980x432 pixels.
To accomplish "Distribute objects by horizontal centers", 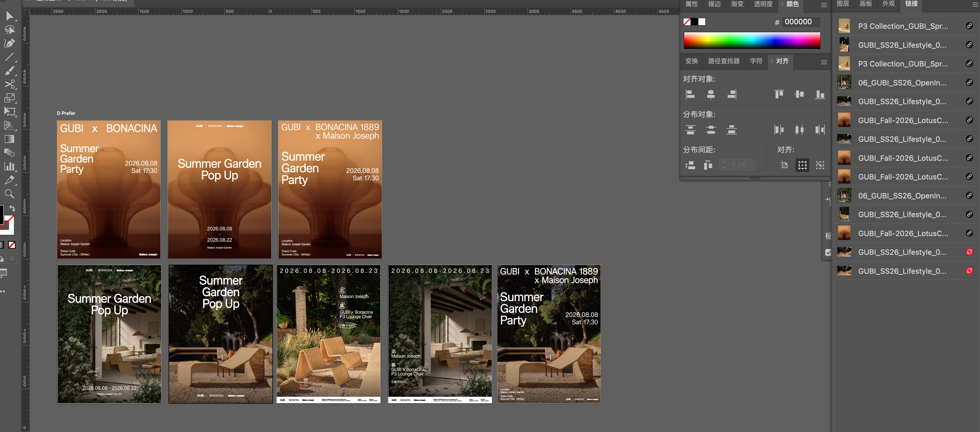I will tap(799, 130).
